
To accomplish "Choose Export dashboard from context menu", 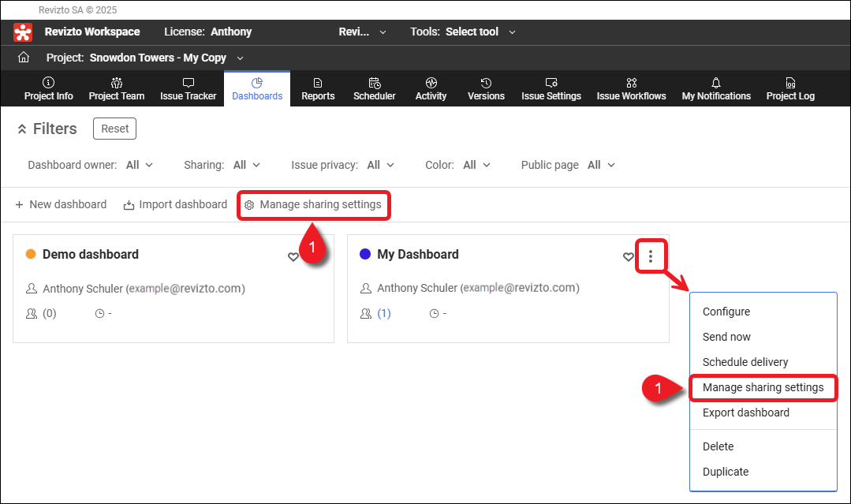I will (745, 413).
